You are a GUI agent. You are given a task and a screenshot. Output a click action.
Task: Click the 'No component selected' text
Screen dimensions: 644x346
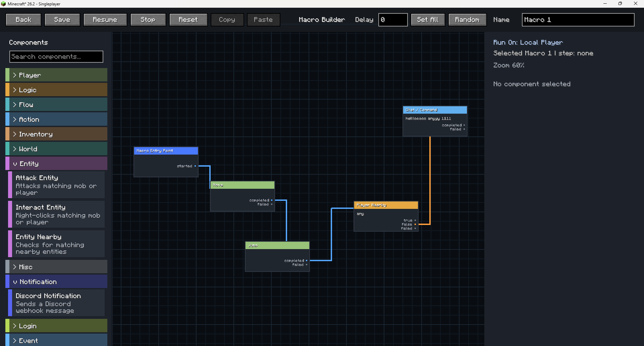[x=532, y=84]
